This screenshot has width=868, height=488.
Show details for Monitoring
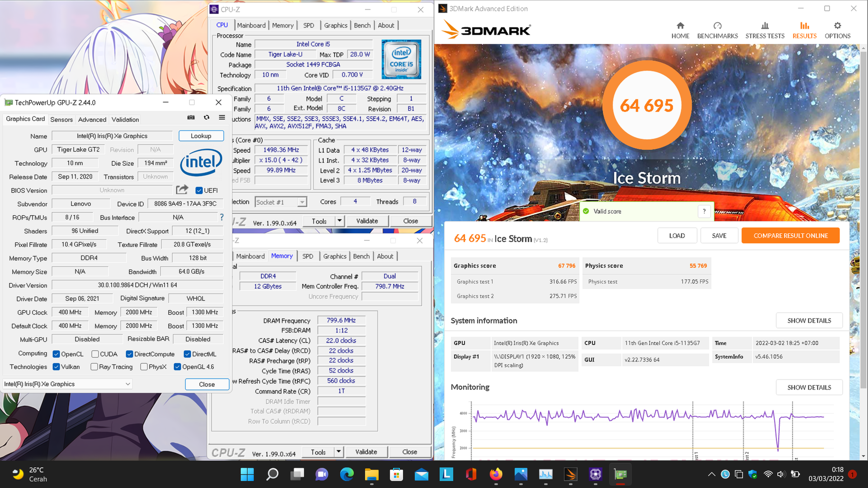pos(809,387)
